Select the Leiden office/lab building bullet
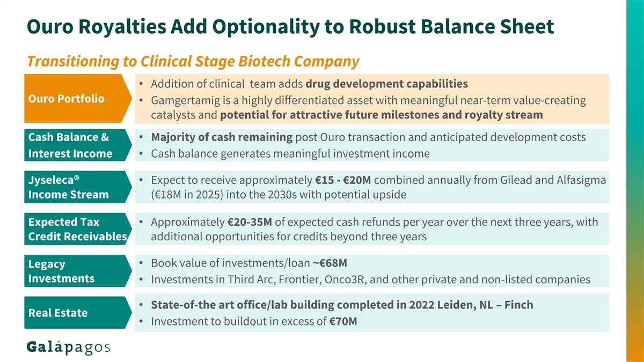Screen dimensions: 644x362 point(342,305)
